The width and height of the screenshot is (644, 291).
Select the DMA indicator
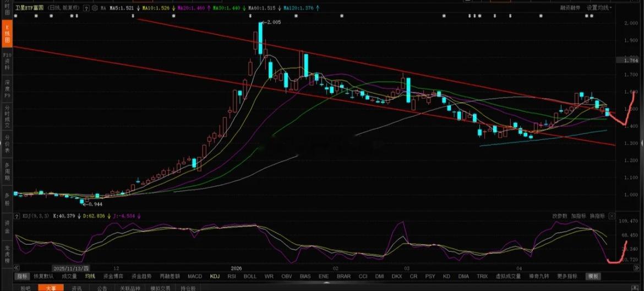[463, 276]
